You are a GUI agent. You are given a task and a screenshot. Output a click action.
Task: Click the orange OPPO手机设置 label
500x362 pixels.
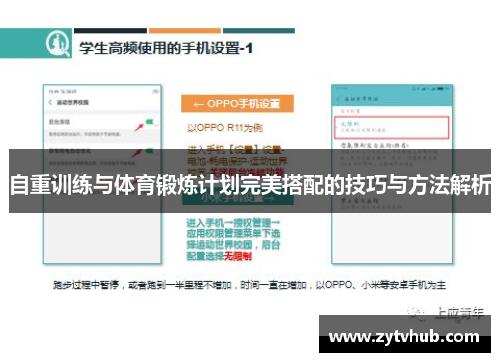[x=237, y=104]
